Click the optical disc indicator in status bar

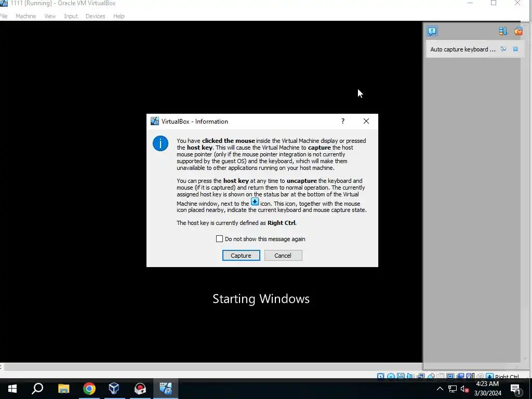(x=391, y=376)
